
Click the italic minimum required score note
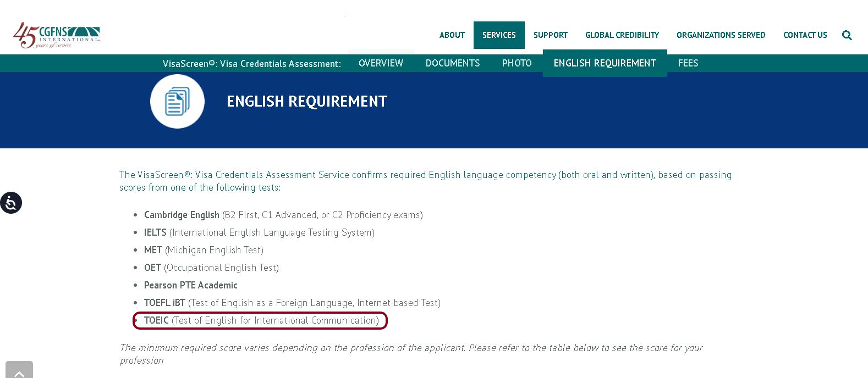coord(411,354)
